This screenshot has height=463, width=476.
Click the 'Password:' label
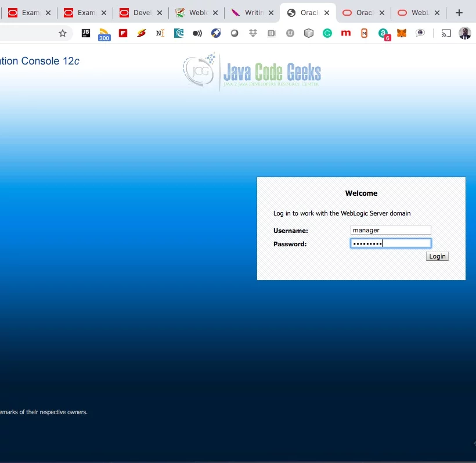tap(290, 244)
